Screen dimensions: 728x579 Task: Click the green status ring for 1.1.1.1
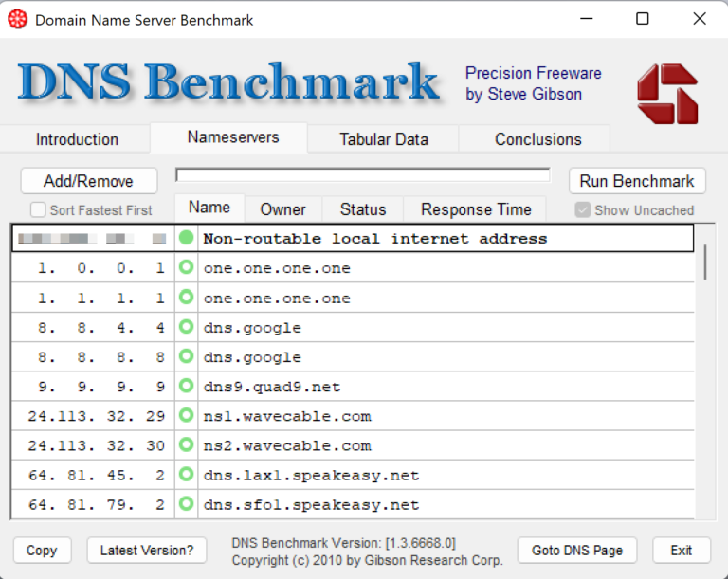[x=186, y=298]
